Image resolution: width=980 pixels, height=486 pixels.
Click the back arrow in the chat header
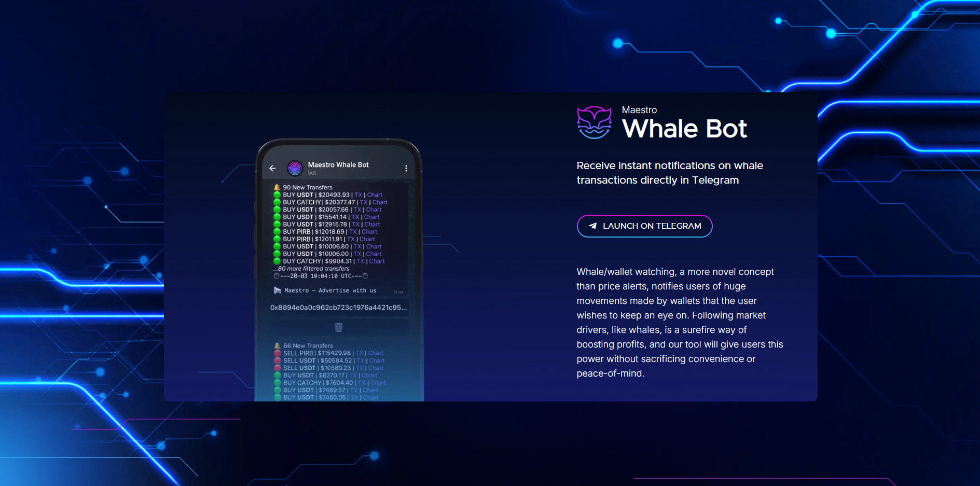pyautogui.click(x=272, y=168)
